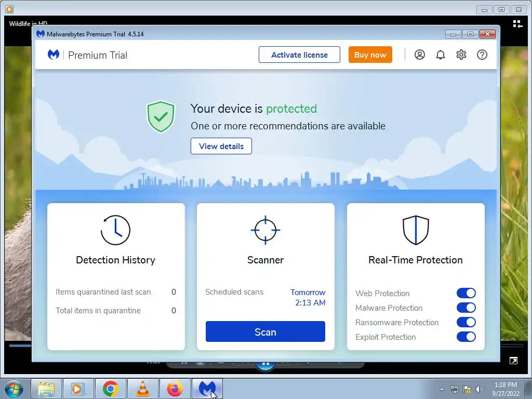Image resolution: width=532 pixels, height=399 pixels.
Task: Open File Explorer from the taskbar
Action: pos(46,389)
